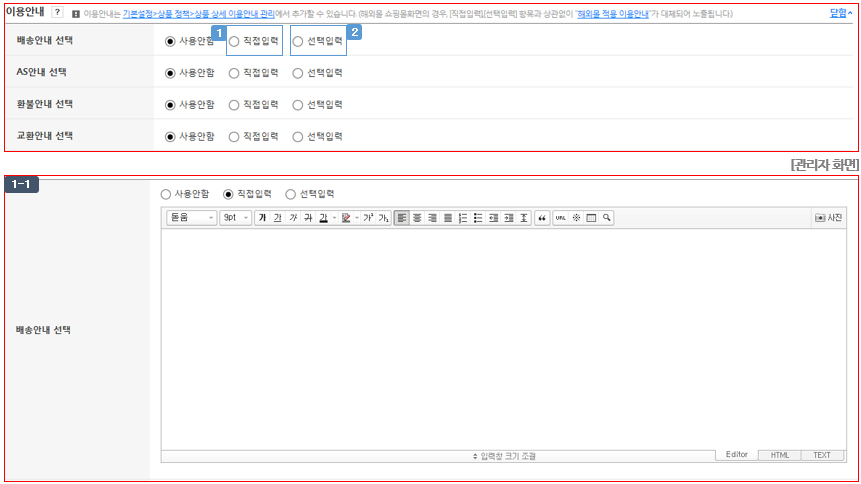
Task: Center-align text in the editor
Action: 417,218
